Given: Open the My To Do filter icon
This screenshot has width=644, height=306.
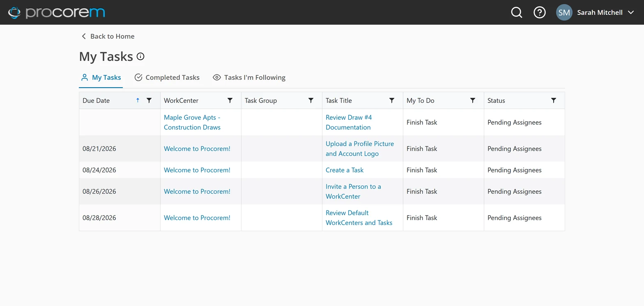Looking at the screenshot, I should (473, 100).
